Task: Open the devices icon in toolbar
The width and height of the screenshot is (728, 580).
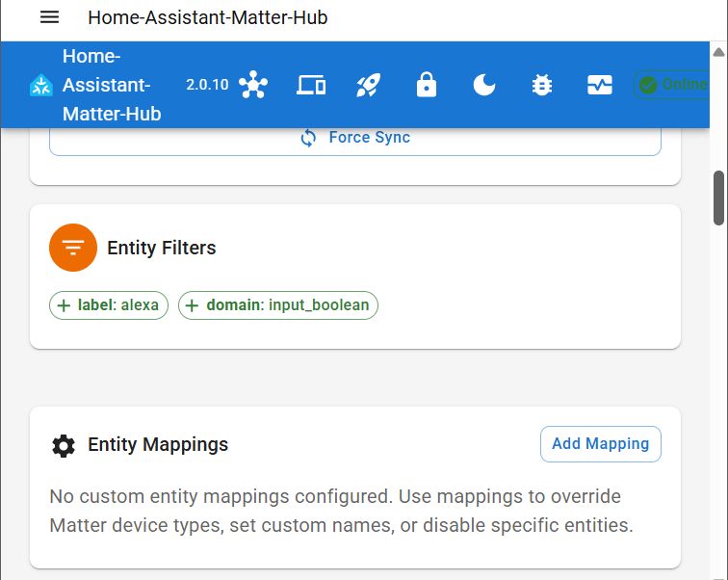Action: 311,85
